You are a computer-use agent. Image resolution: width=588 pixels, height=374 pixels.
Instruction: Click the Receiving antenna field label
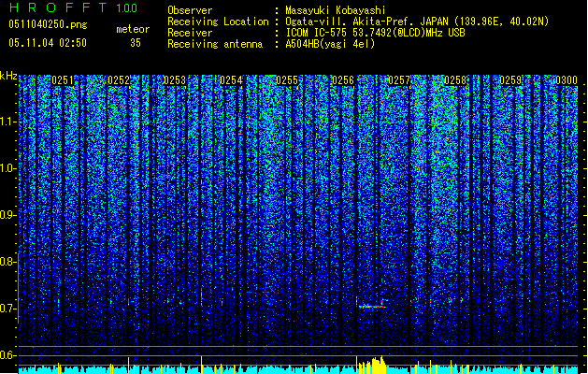click(x=215, y=44)
